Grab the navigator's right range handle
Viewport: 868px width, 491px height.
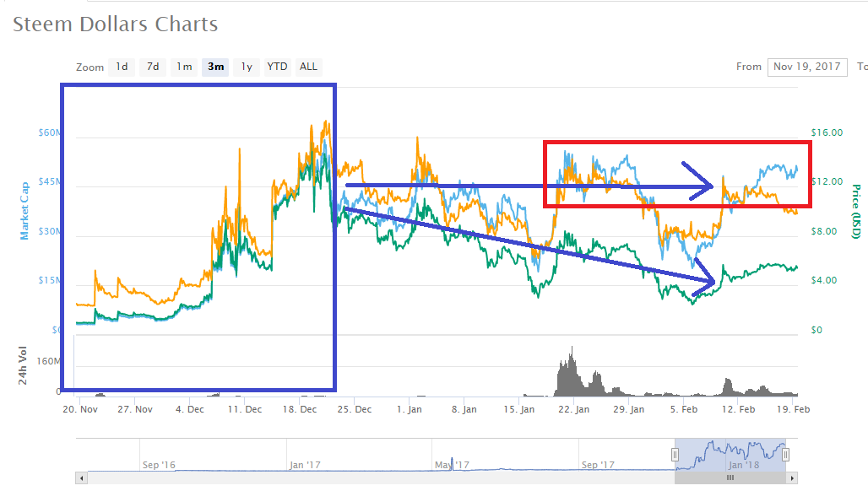785,455
